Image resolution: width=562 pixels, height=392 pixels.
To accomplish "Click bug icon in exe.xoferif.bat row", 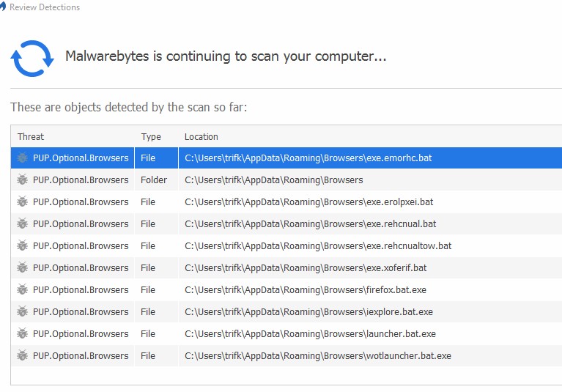I will (x=22, y=267).
